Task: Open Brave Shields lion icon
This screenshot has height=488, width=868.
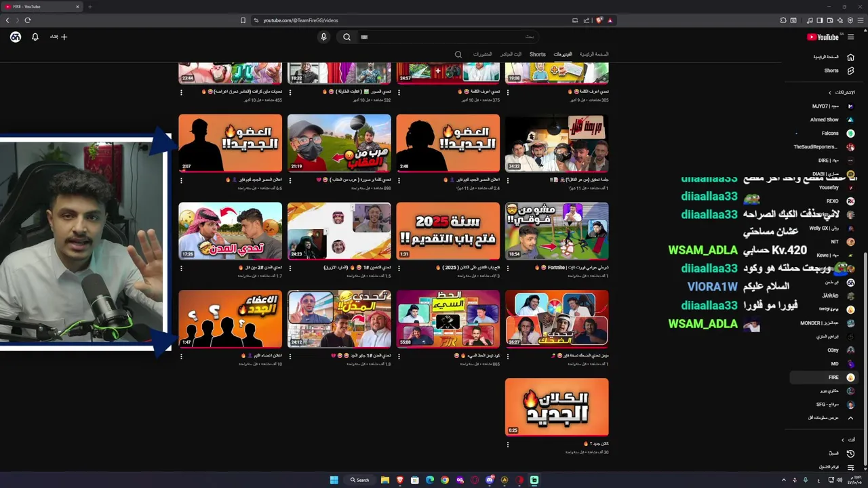Action: [x=599, y=20]
